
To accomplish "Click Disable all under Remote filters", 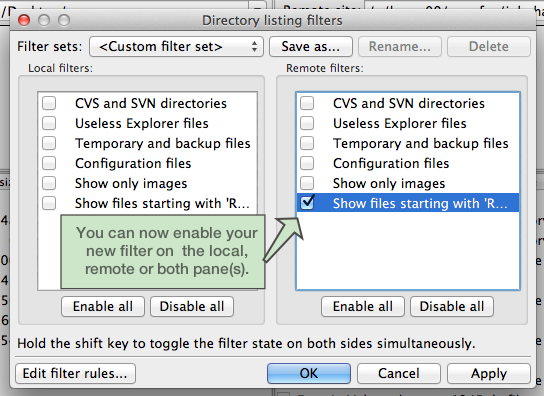I will coord(452,306).
